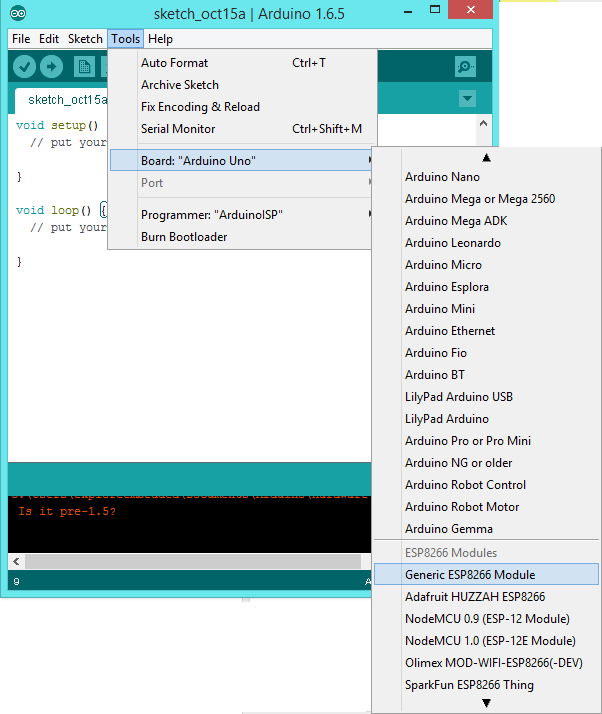This screenshot has height=714, width=602.
Task: Choose Arduino Fio board
Action: pos(486,353)
